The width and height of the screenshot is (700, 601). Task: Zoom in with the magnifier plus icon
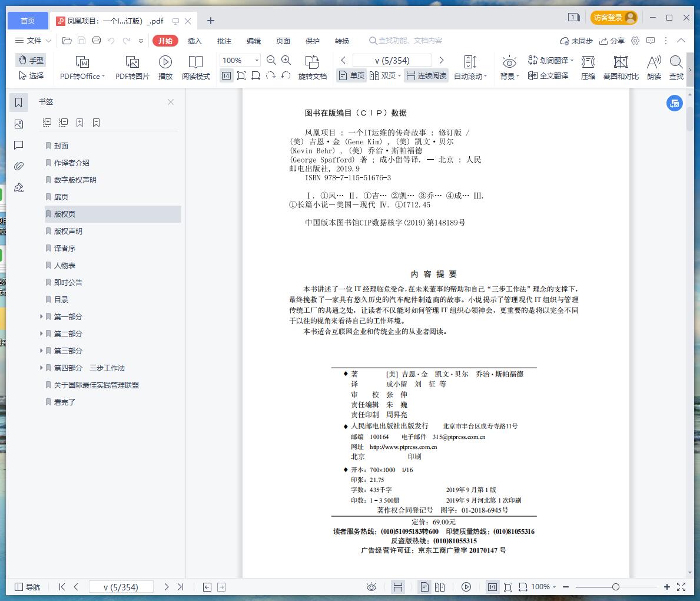click(x=286, y=60)
